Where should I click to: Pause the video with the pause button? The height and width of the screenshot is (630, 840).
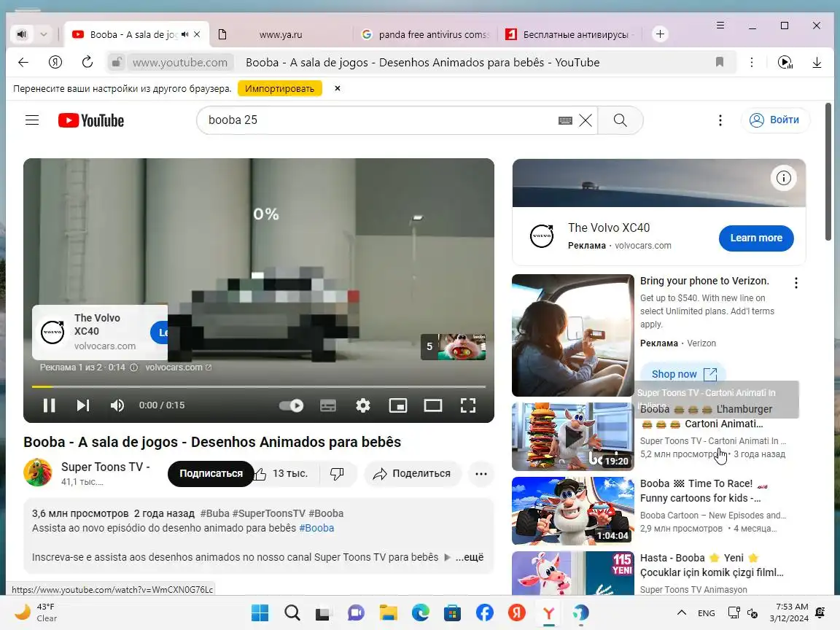pos(50,405)
